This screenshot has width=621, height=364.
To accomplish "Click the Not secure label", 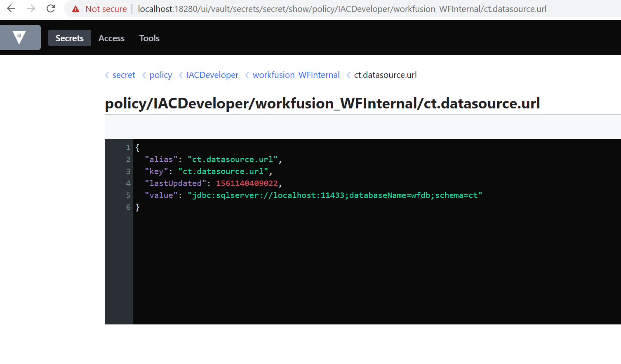I will coord(106,9).
